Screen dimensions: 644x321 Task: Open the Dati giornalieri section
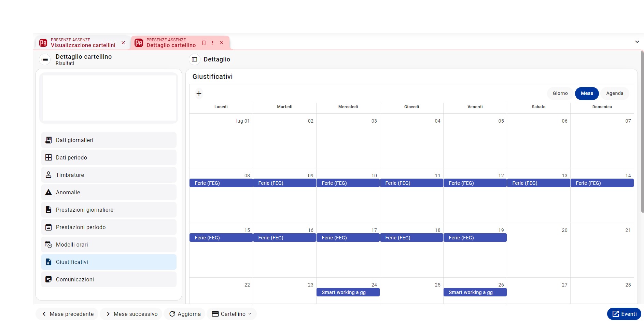[109, 140]
